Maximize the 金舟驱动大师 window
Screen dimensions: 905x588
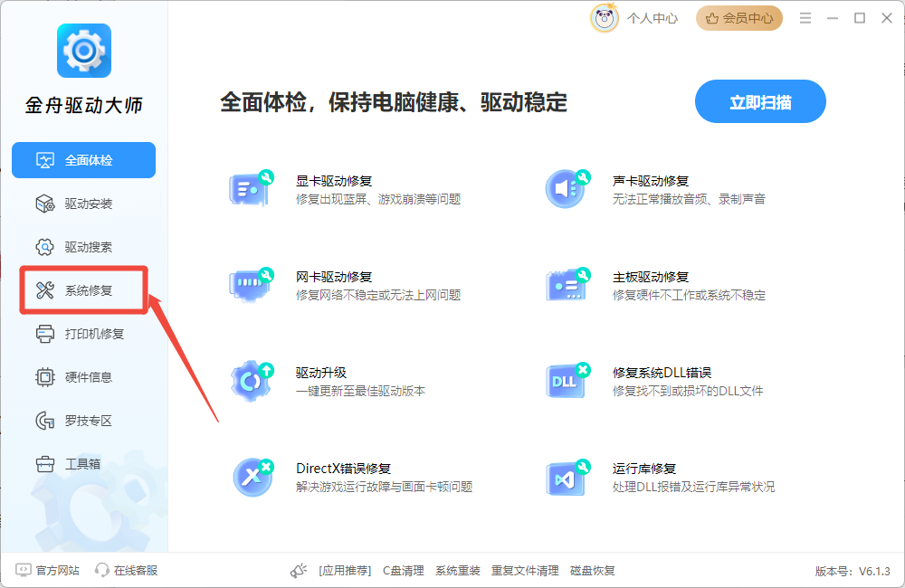[860, 18]
